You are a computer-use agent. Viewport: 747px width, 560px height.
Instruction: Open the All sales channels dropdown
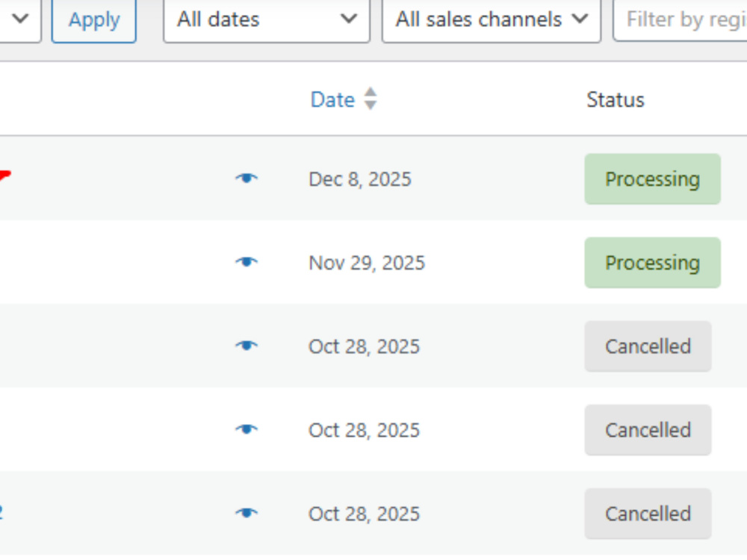click(x=492, y=20)
